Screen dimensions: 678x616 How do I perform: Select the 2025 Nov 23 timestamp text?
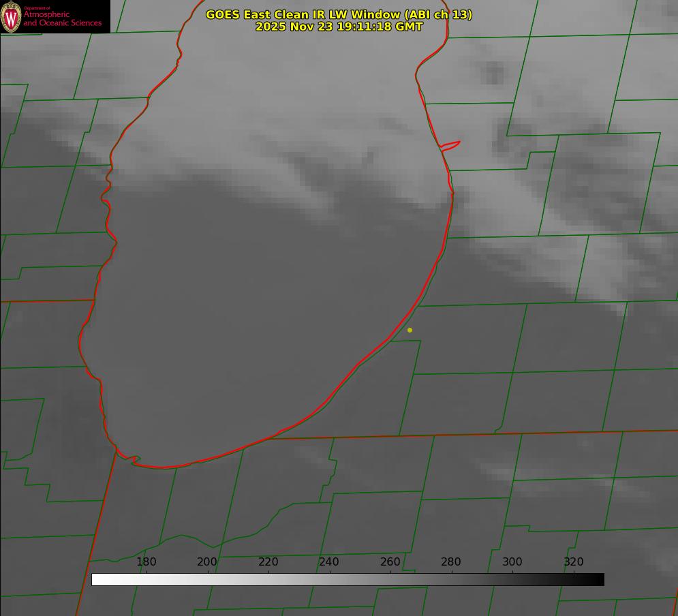339,27
